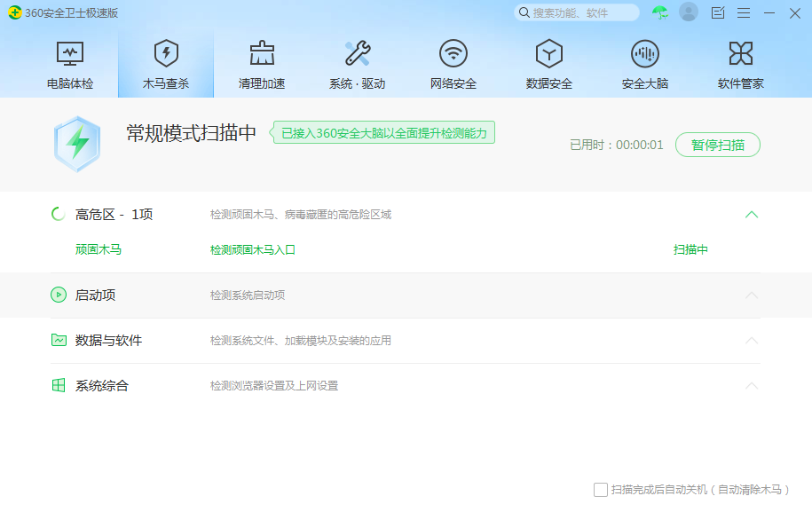
Task: Open the hamburger main menu
Action: pyautogui.click(x=744, y=13)
